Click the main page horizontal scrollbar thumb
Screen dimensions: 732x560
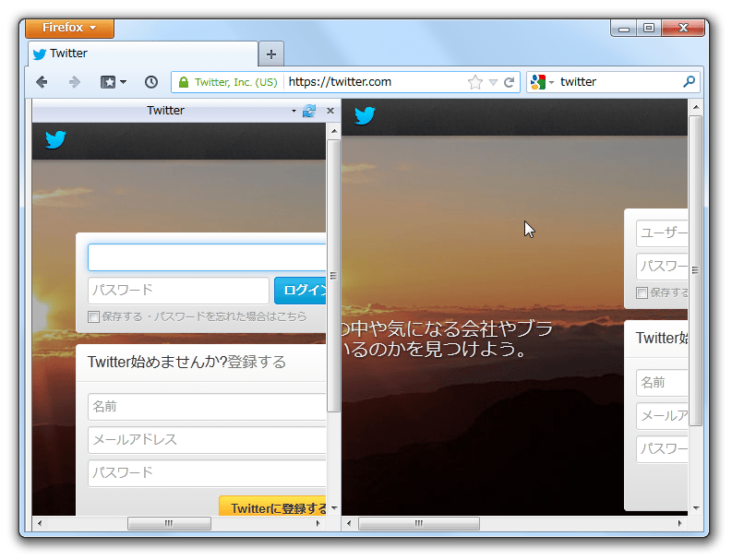coord(419,524)
